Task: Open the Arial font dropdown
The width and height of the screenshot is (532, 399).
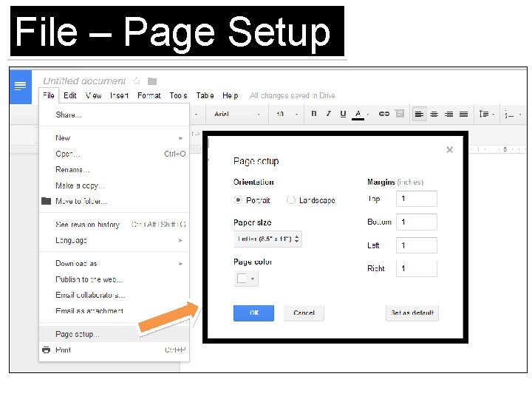Action: pos(237,114)
